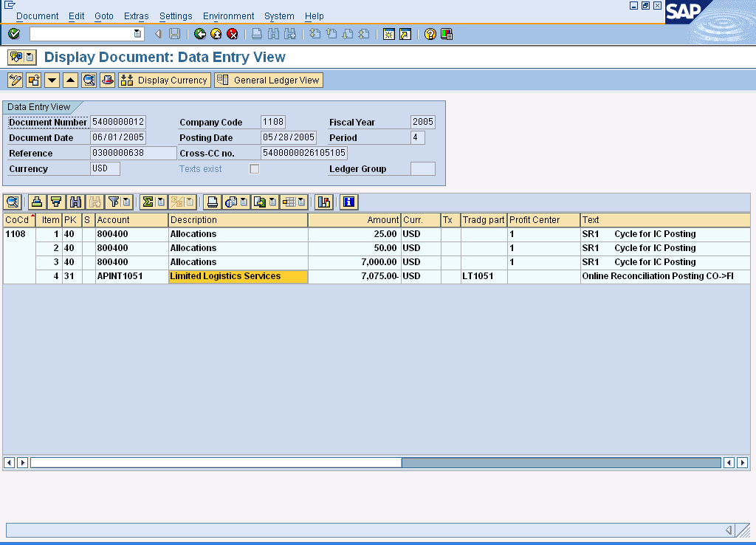Click the Sort Descending icon in grid toolbar

56,202
